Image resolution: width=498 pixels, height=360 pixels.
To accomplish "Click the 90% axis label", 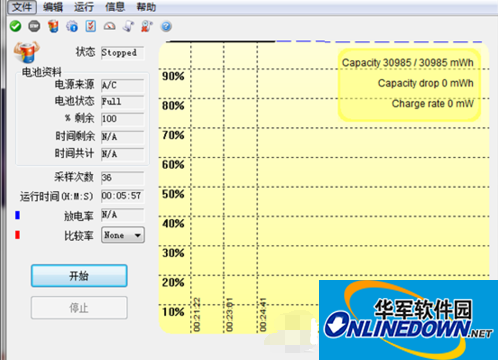I will click(173, 76).
